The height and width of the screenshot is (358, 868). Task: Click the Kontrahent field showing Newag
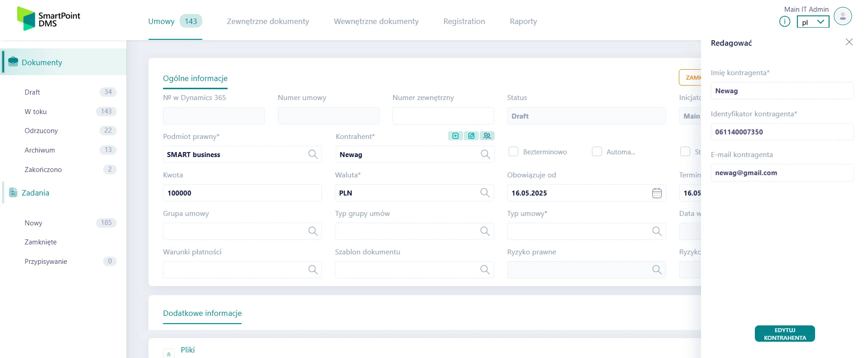[x=415, y=154]
